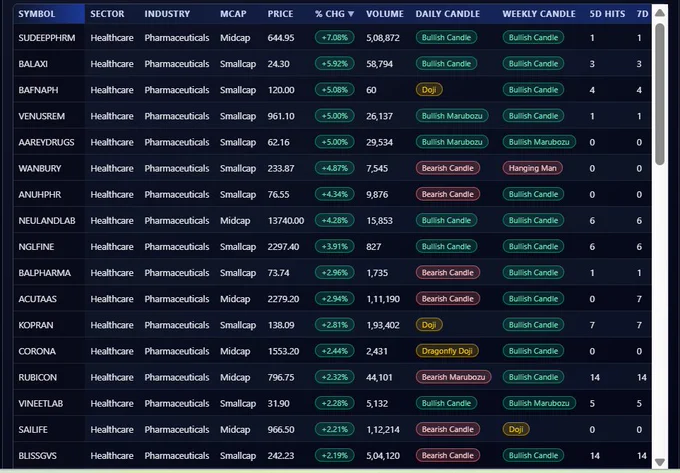Select AAREYDRUGS symbol

tap(46, 142)
